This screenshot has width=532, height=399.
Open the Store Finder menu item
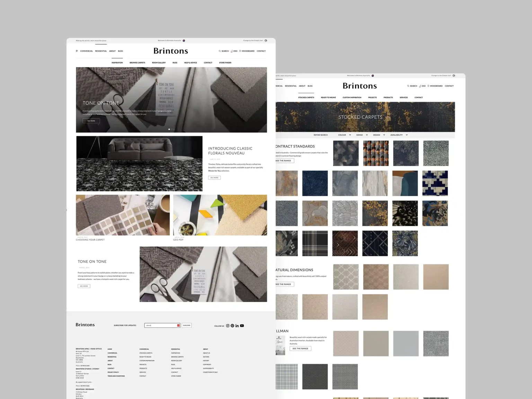(x=225, y=63)
